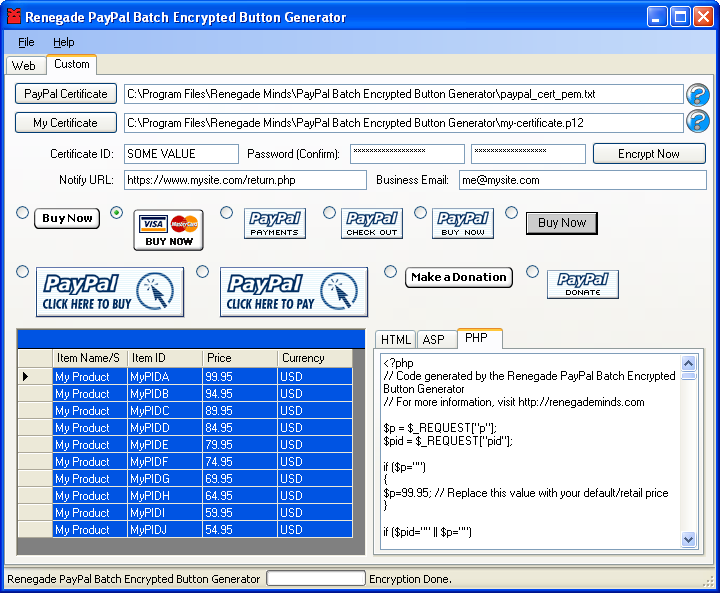
Task: Select the Make a Donation radio button
Action: tap(390, 271)
